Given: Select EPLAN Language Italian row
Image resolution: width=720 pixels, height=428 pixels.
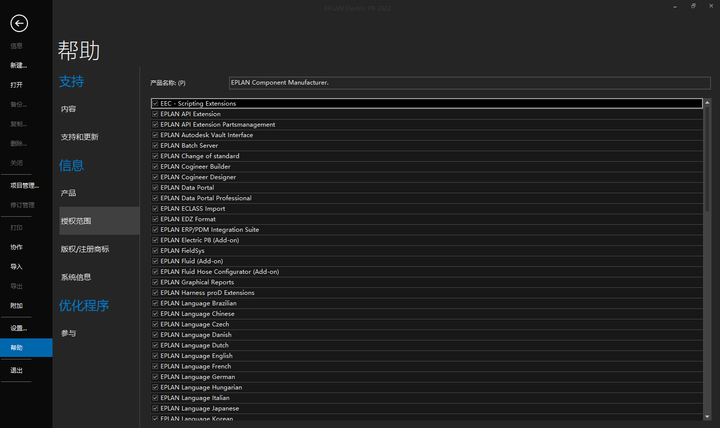Looking at the screenshot, I should 427,398.
